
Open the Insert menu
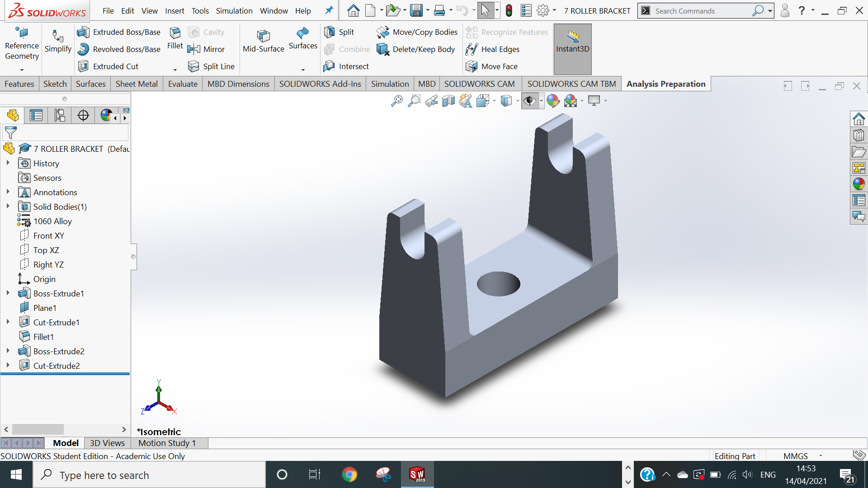[175, 11]
